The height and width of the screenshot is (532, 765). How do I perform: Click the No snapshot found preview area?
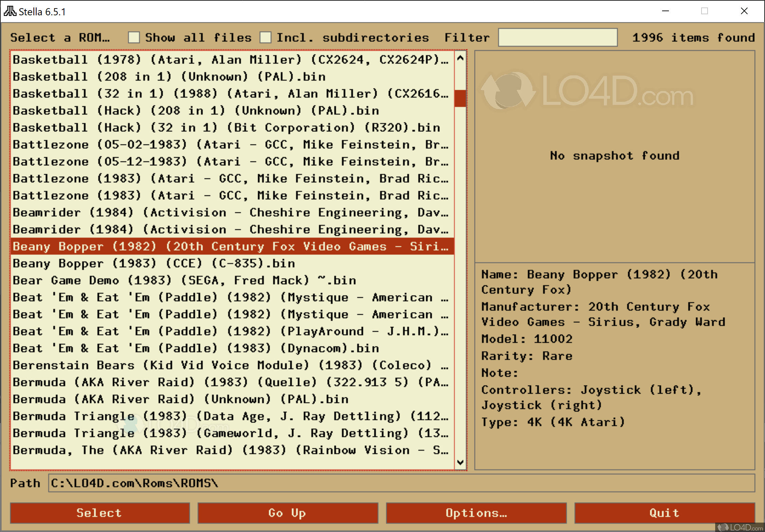point(614,156)
